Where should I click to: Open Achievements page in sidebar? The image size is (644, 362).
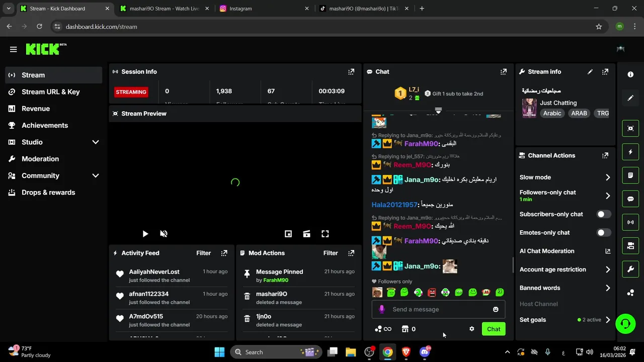[53, 125]
